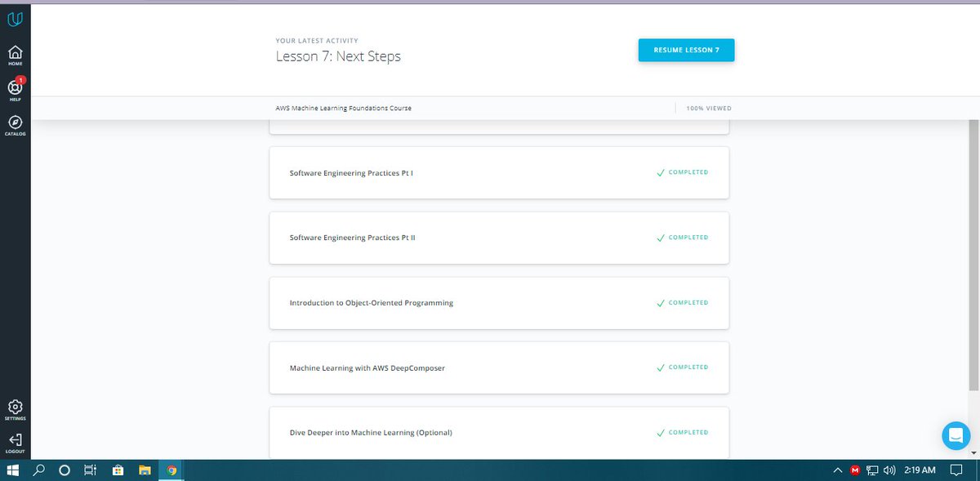Go to Home in the sidebar

pyautogui.click(x=15, y=56)
